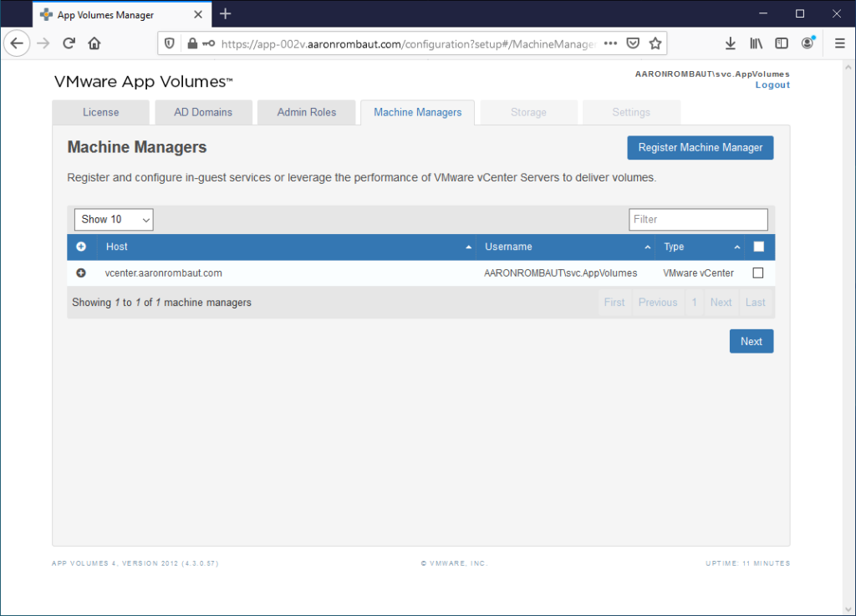Sort the table by Host column
This screenshot has width=856, height=616.
coord(284,247)
